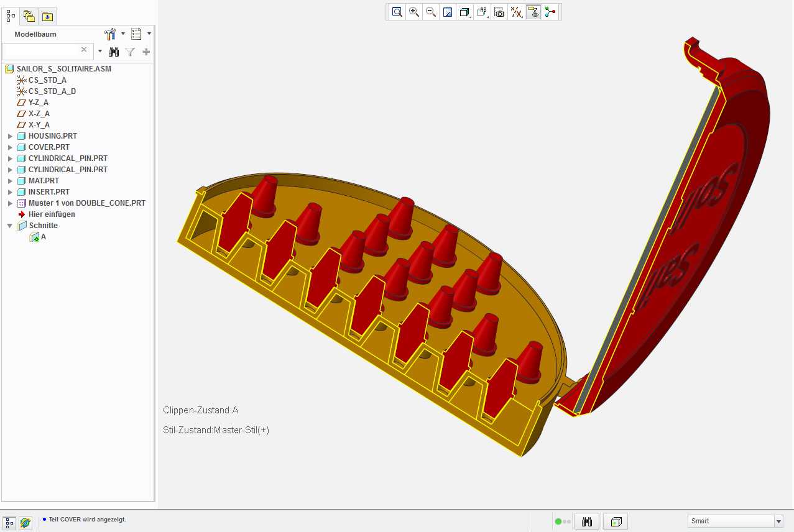Toggle the spin center icon
794x532 pixels.
tap(550, 12)
